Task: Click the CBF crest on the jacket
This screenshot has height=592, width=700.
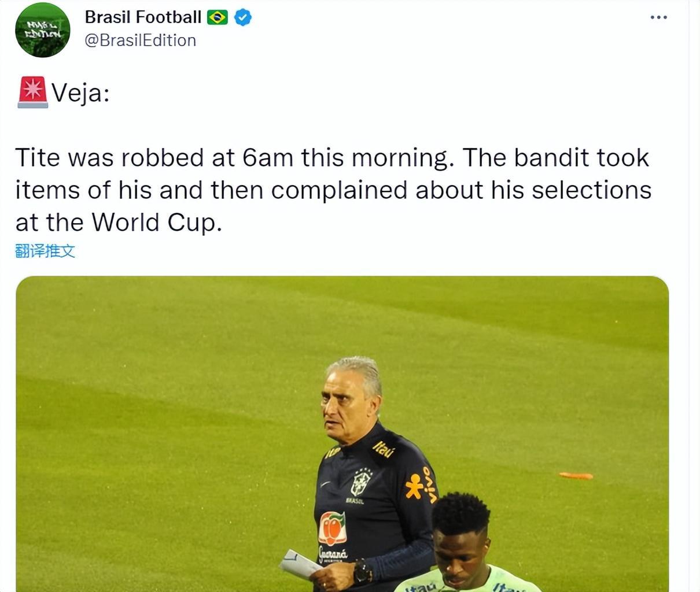Action: [361, 482]
